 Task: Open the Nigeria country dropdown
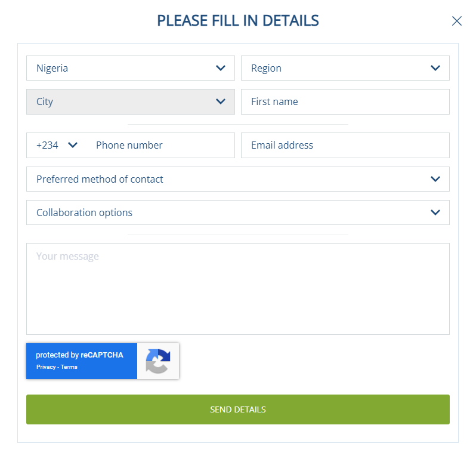click(119, 68)
